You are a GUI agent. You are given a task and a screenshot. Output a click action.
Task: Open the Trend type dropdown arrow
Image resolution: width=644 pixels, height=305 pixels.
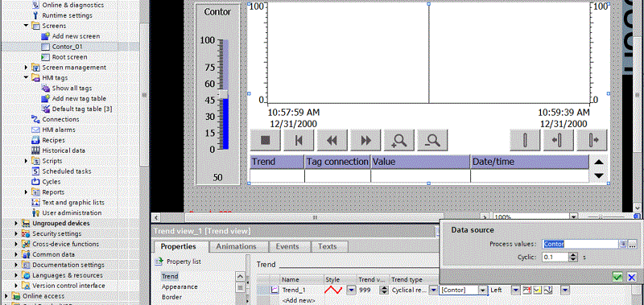pos(433,290)
